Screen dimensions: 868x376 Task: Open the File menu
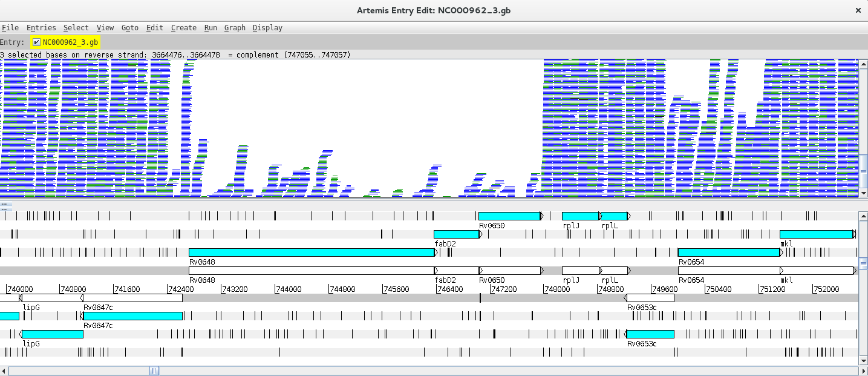(x=10, y=28)
